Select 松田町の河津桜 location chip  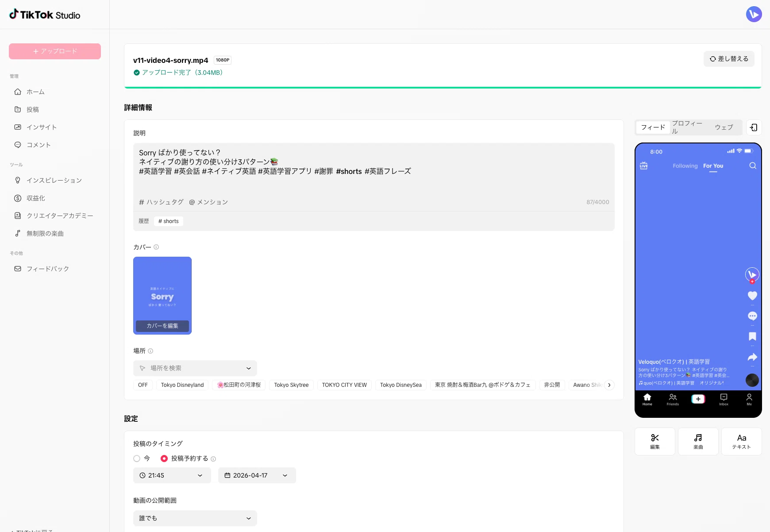coord(239,385)
